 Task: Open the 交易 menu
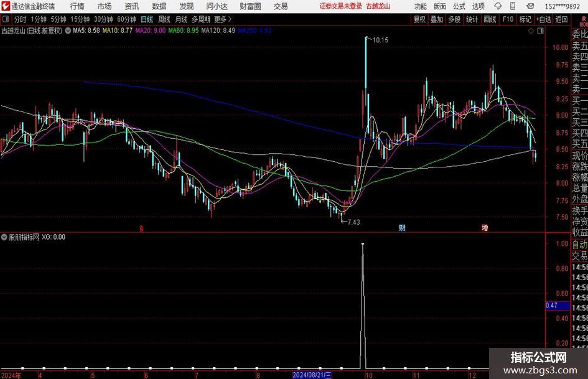[281, 6]
